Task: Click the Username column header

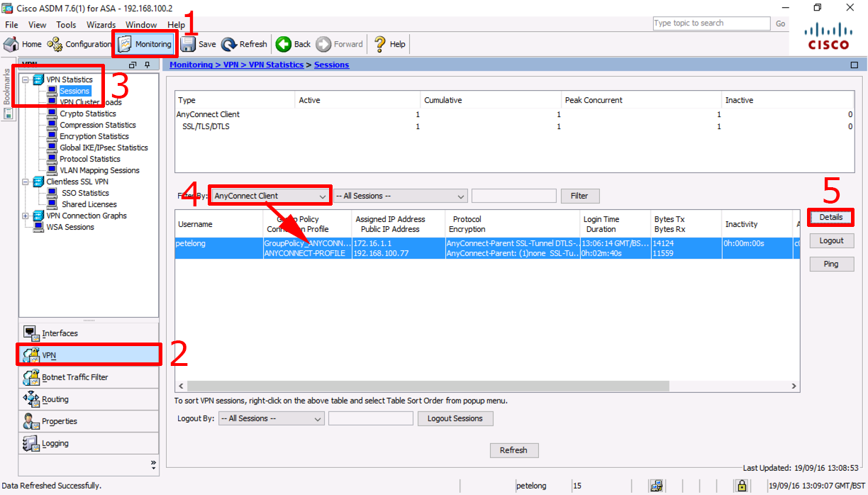Action: pos(219,224)
